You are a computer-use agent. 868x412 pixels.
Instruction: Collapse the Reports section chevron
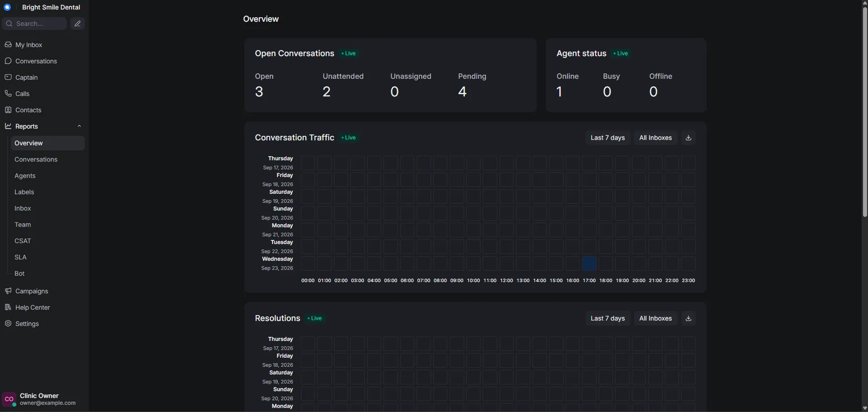pos(79,126)
